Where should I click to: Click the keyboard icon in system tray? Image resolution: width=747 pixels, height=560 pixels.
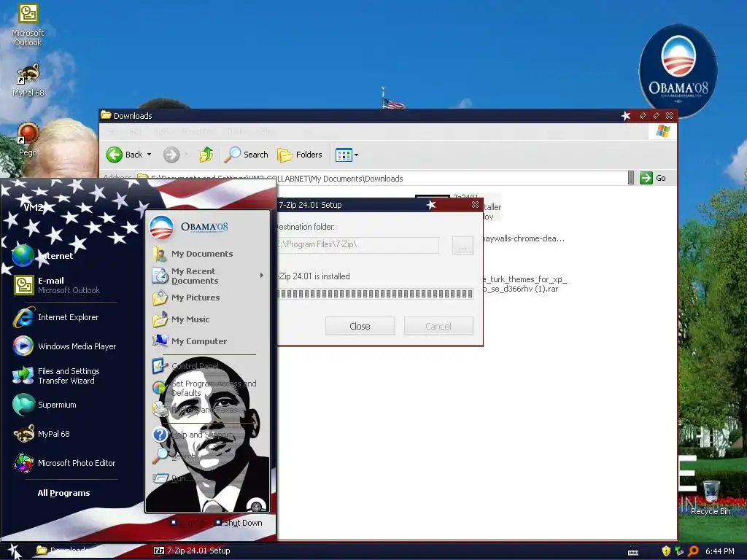[x=633, y=551]
